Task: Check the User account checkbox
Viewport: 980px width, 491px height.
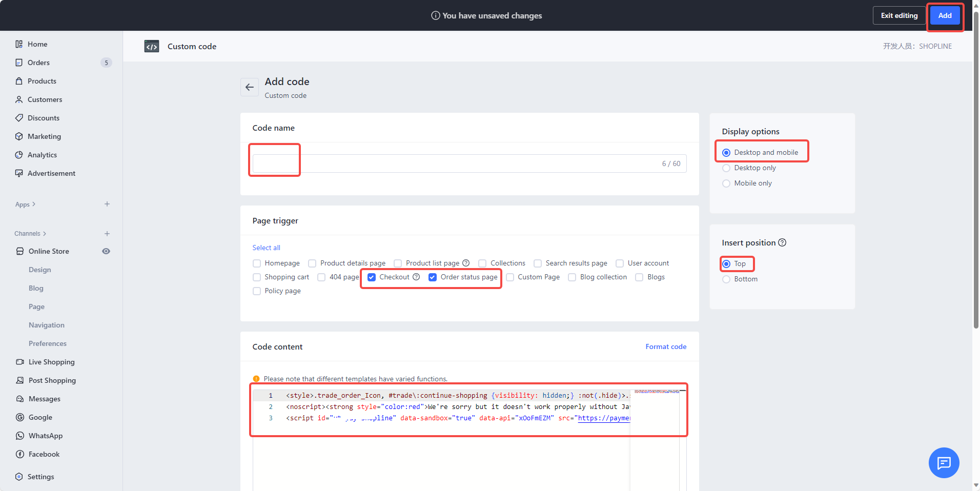Action: pos(620,263)
